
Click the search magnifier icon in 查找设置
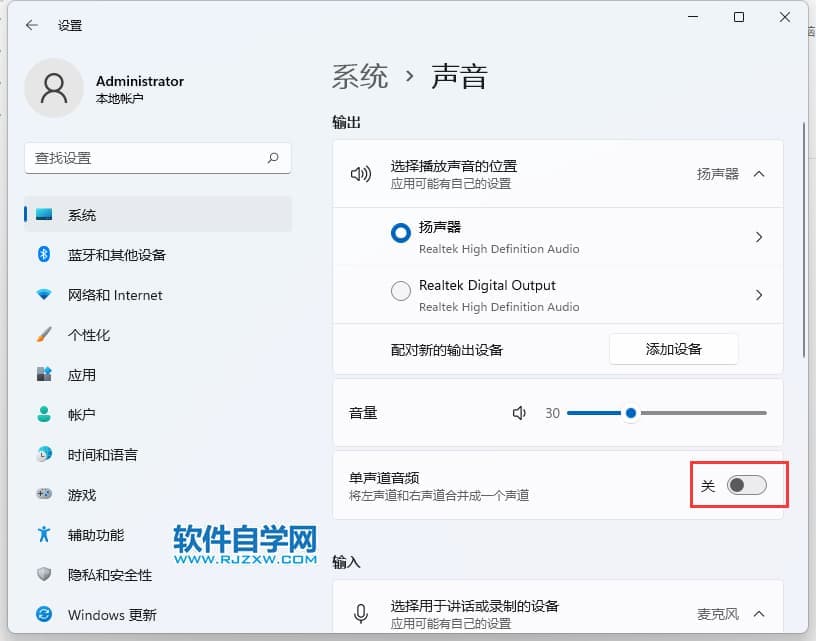tap(273, 158)
